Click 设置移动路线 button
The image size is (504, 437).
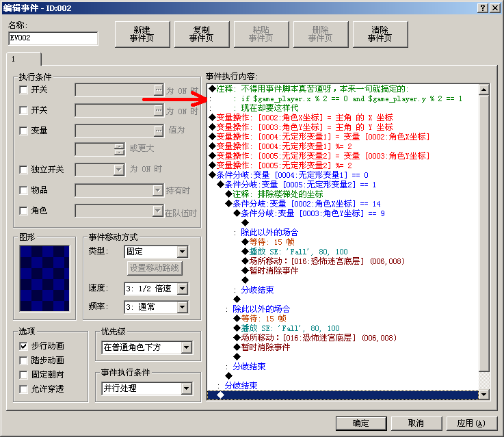coord(155,268)
